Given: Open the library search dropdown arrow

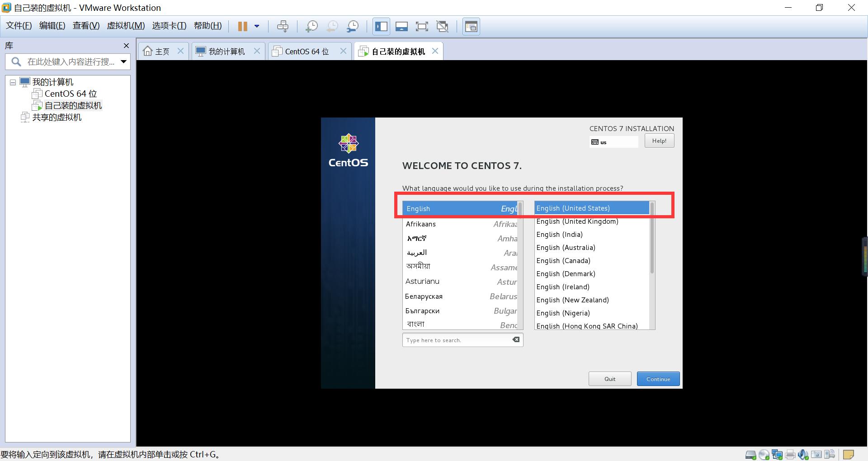Looking at the screenshot, I should click(x=123, y=61).
